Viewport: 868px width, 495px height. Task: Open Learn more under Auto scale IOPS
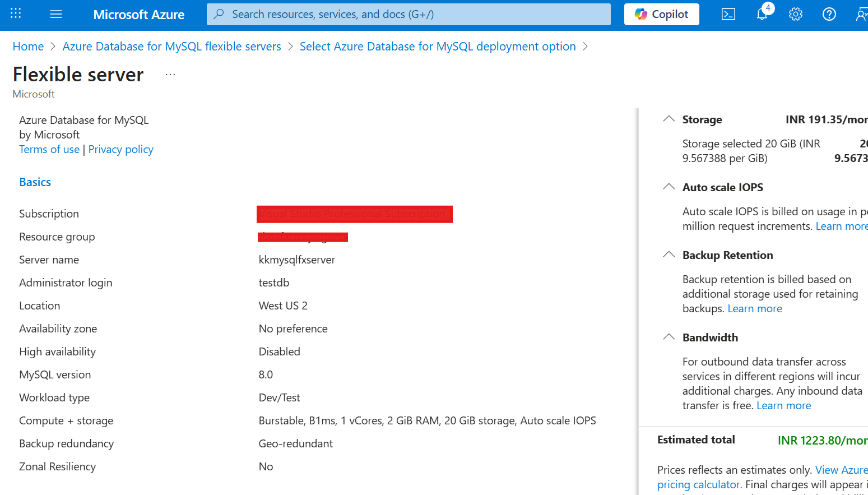842,226
